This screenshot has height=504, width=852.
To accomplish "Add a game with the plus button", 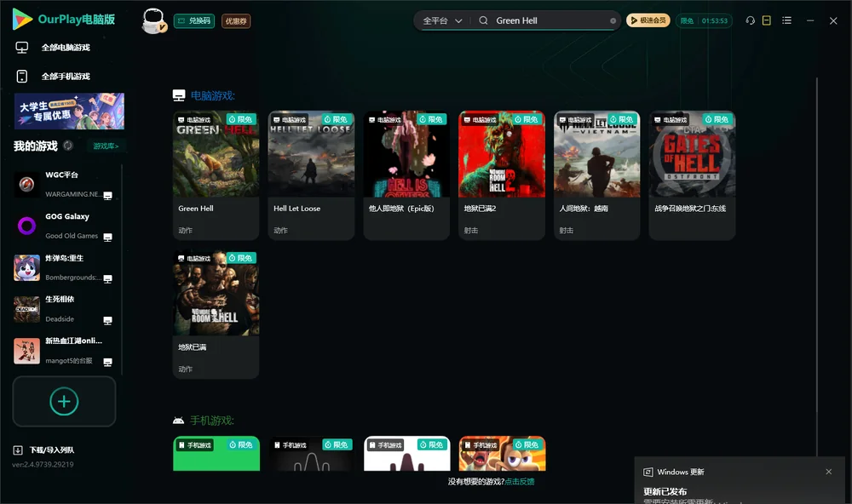I will point(64,401).
